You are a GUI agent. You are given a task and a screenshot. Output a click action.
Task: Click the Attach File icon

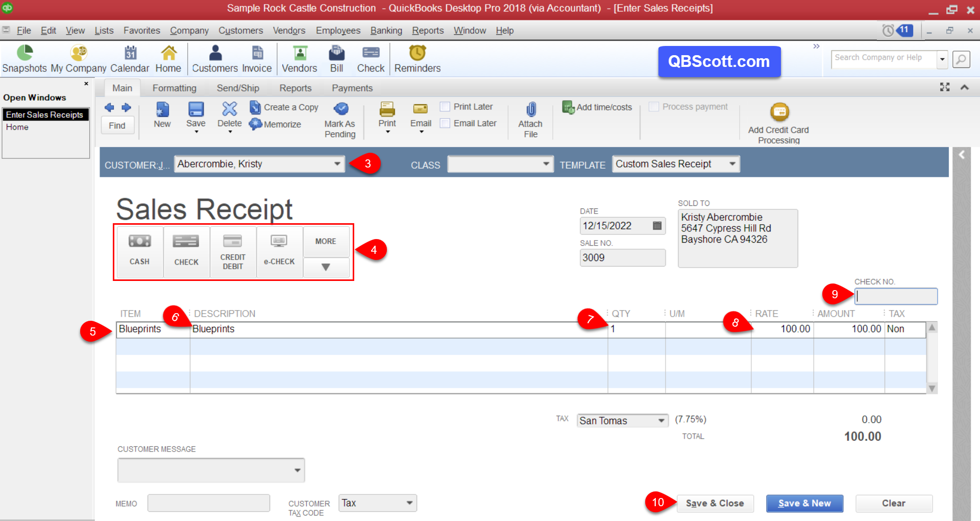530,119
